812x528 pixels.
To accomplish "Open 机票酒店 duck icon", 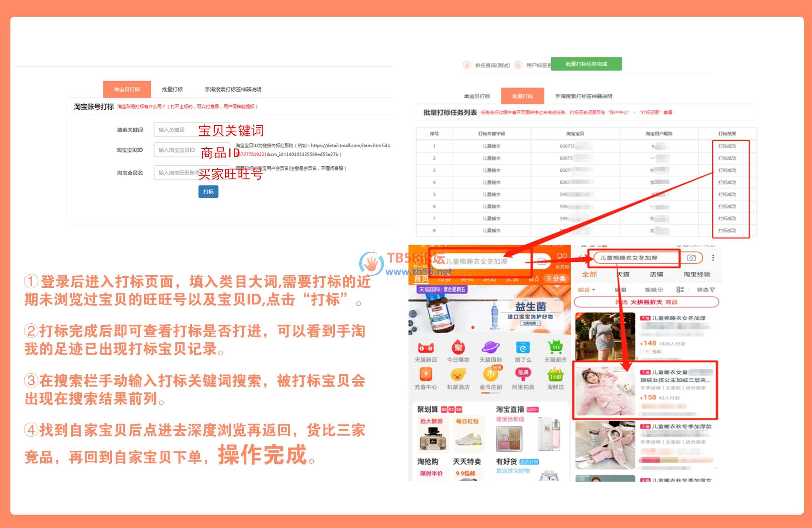I will [458, 374].
